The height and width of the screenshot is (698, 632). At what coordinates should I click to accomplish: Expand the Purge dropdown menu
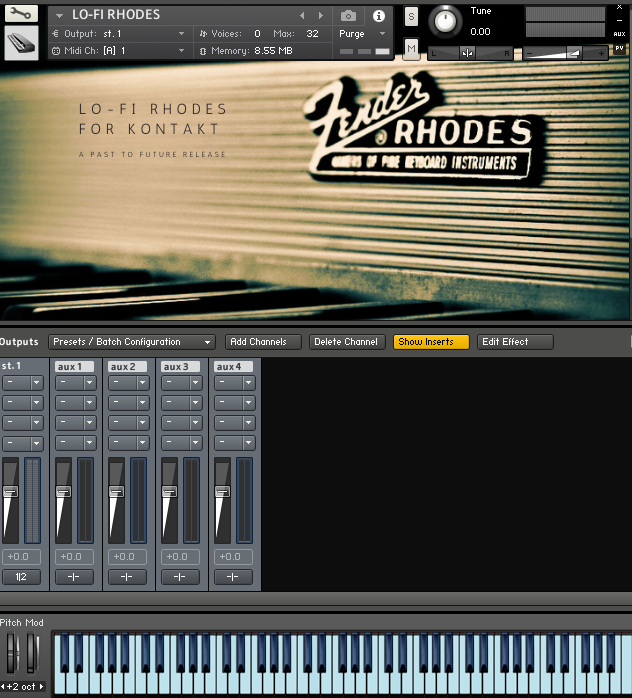click(360, 34)
